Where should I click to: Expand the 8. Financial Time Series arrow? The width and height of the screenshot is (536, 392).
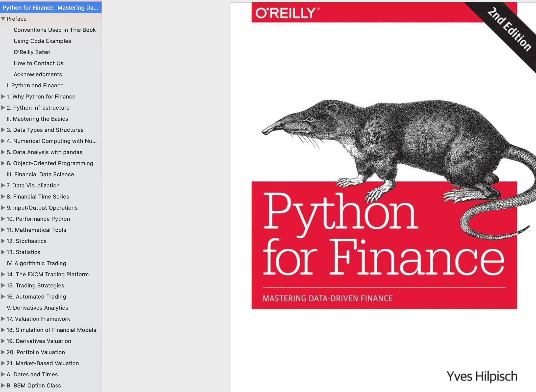[x=3, y=197]
